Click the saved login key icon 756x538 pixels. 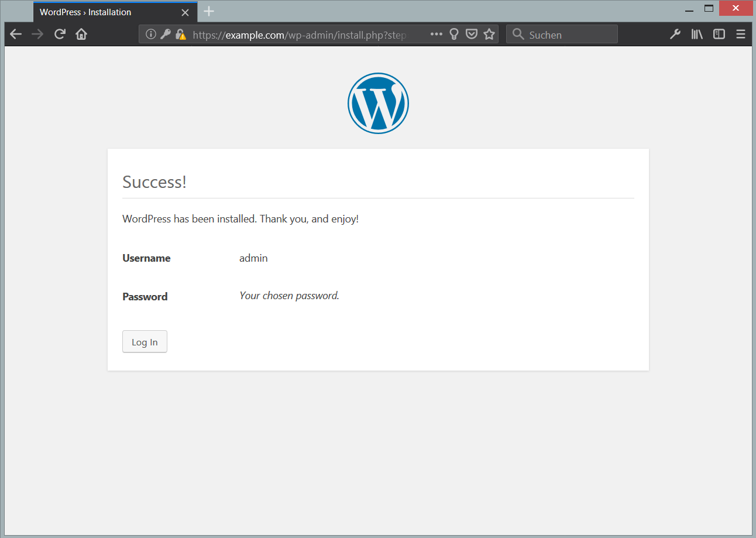coord(166,35)
